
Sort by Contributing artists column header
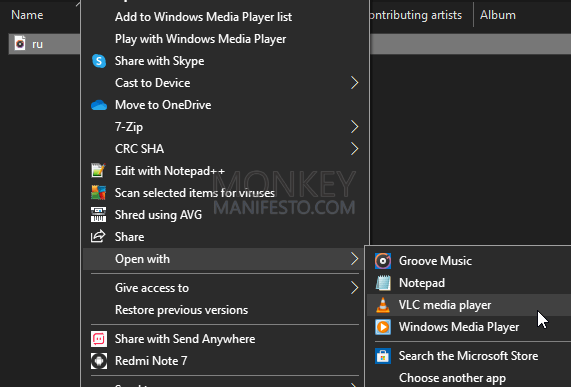pos(415,15)
